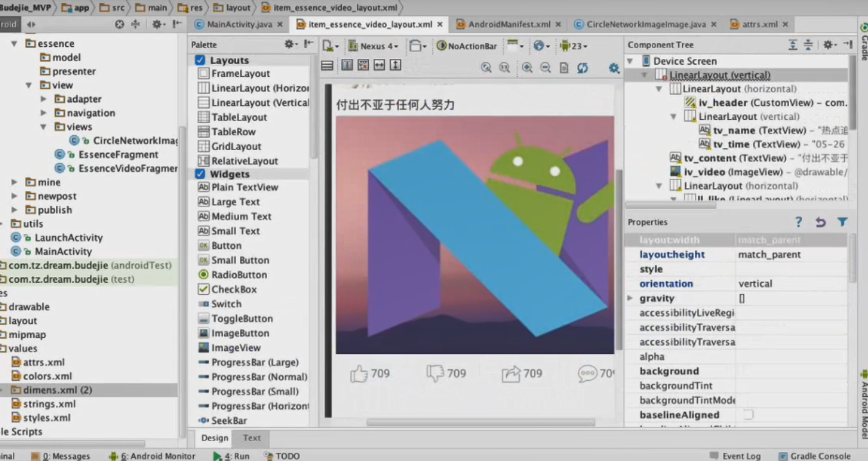Viewport: 868px width, 461px height.
Task: Open Event Log
Action: click(735, 456)
